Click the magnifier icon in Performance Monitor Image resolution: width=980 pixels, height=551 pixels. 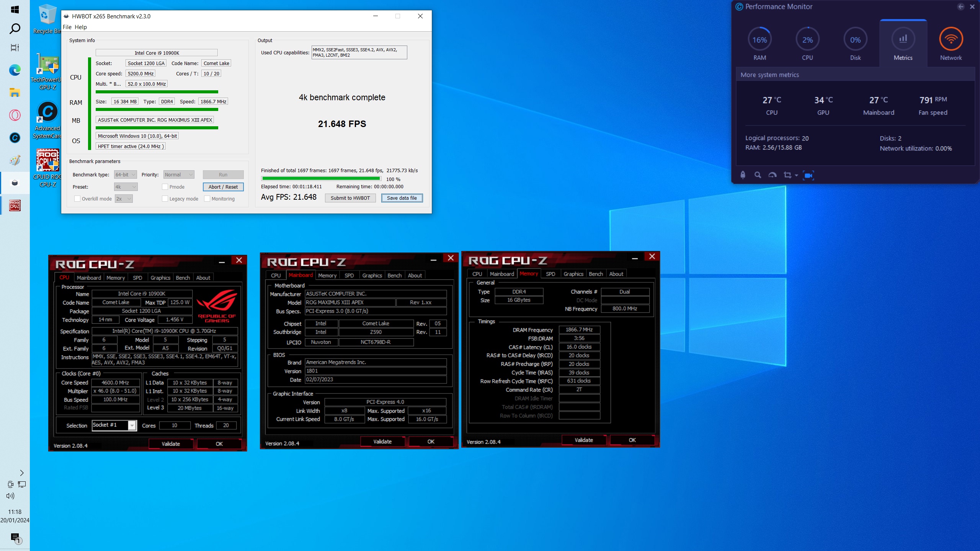758,175
